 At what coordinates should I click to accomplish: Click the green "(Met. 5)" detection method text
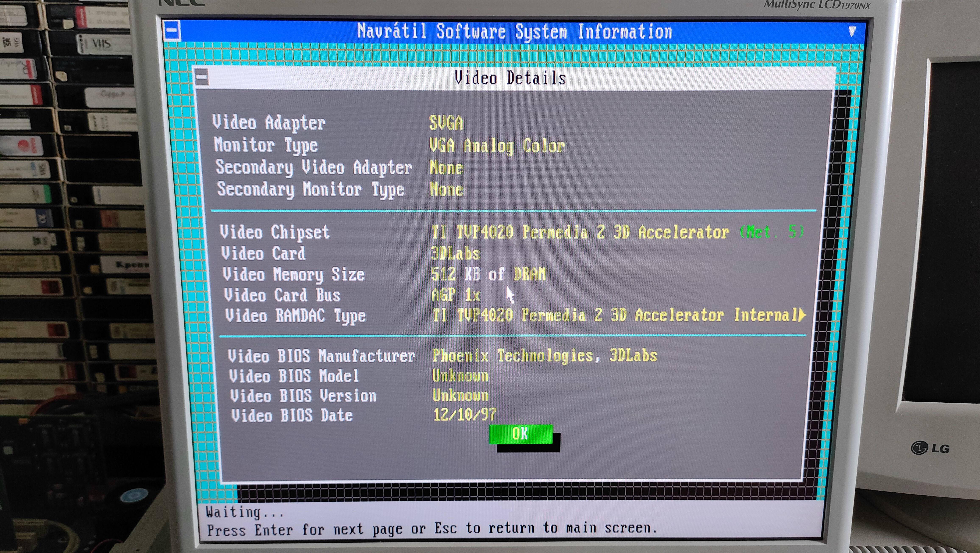[x=771, y=231]
